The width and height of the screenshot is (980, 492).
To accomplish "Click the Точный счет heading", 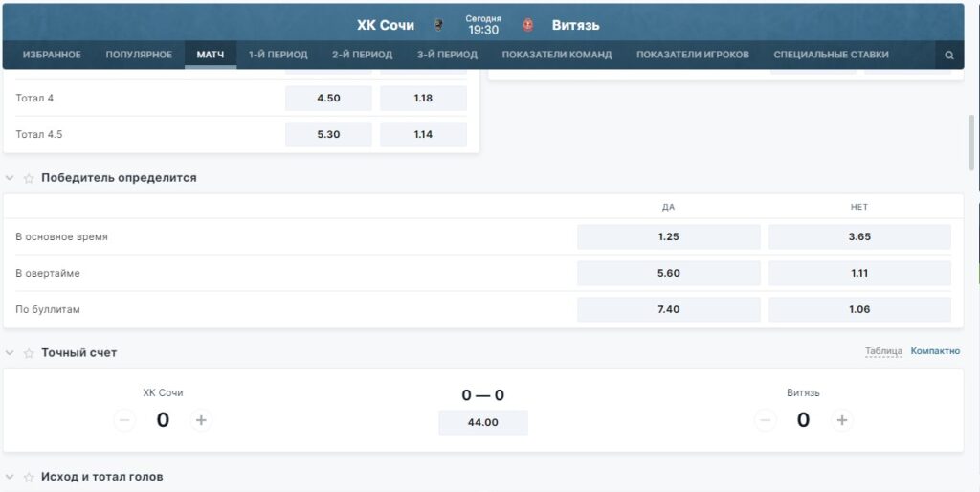I will coord(79,353).
